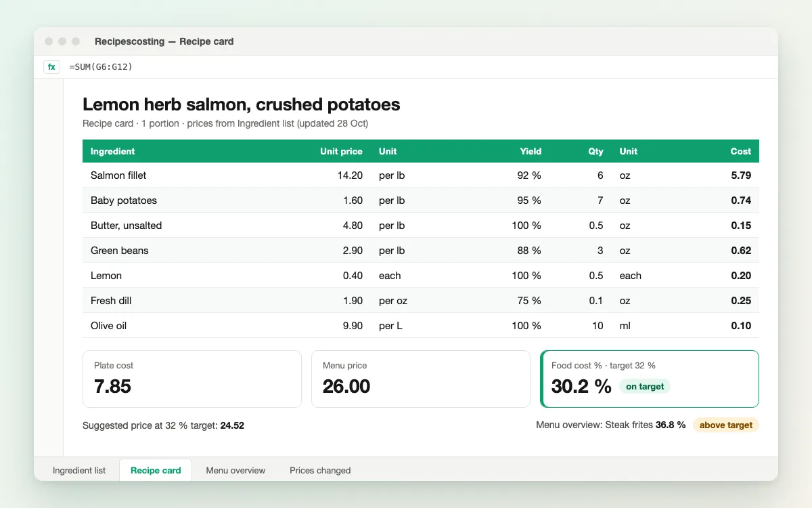
Task: Select the Lemon ingredient cell
Action: pos(106,276)
